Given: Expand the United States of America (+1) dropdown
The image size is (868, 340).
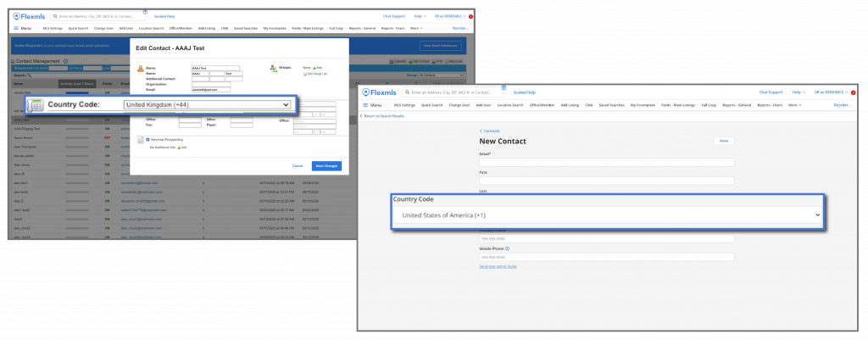Looking at the screenshot, I should [x=608, y=215].
